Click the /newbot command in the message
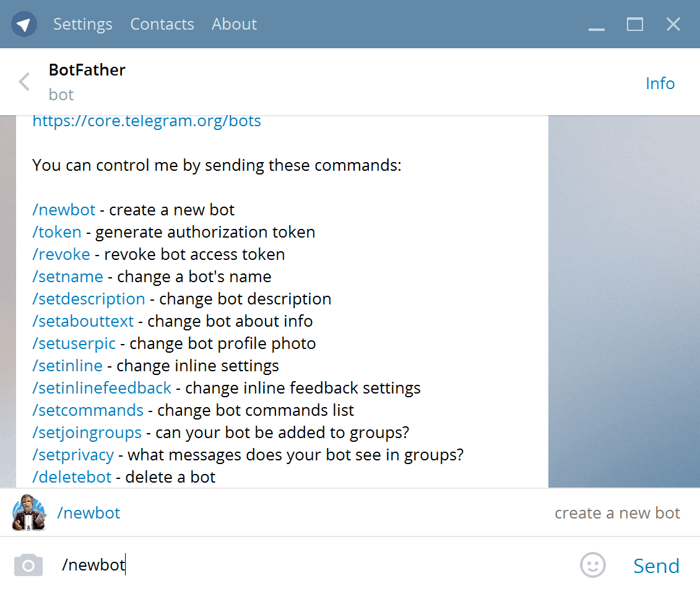The width and height of the screenshot is (700, 594). click(64, 210)
